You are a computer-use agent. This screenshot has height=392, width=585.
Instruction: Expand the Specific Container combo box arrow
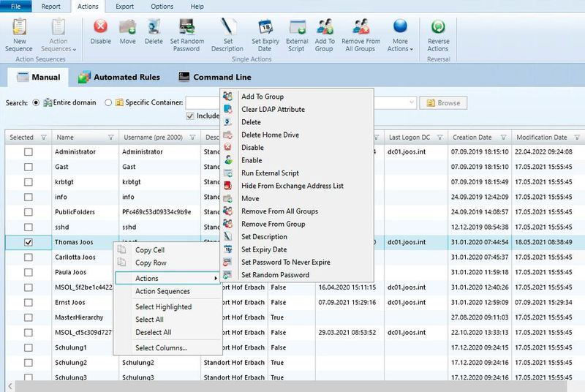tap(411, 102)
